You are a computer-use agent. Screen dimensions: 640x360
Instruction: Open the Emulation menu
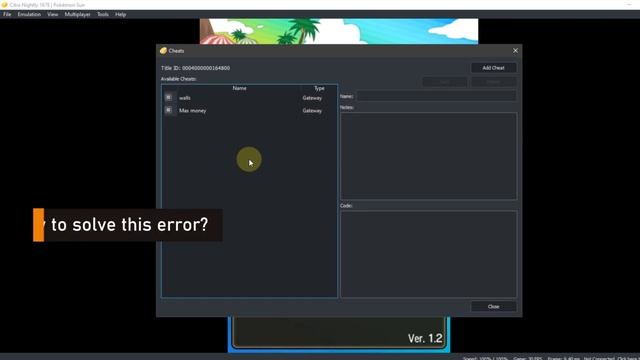29,14
